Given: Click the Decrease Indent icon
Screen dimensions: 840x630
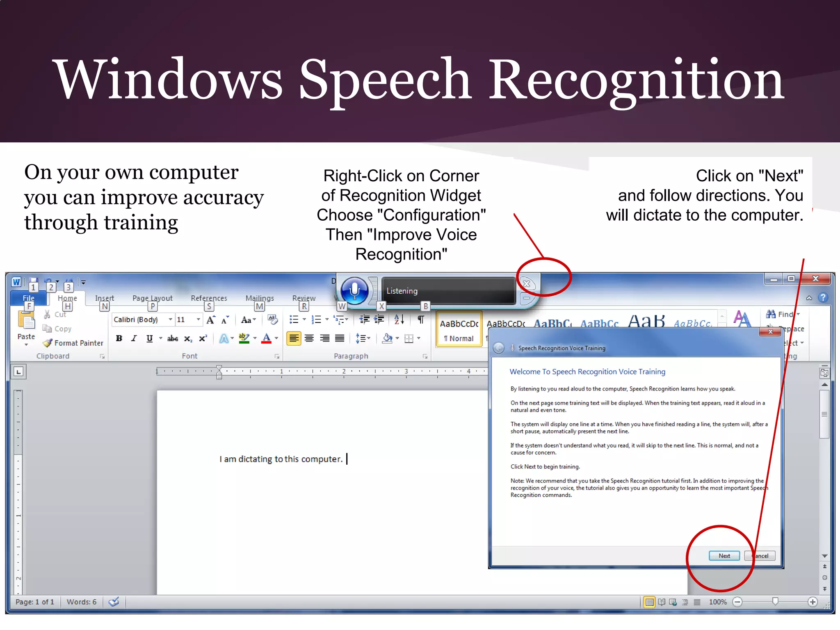Looking at the screenshot, I should tap(365, 320).
